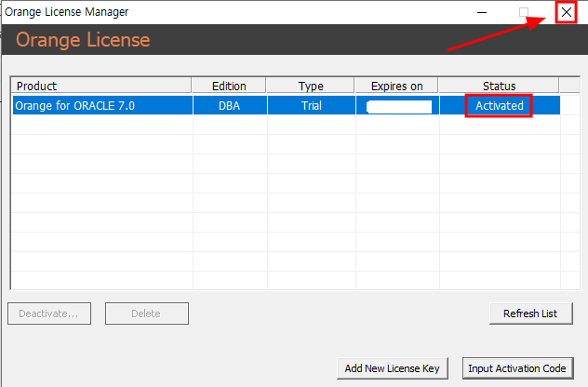Close the Orange License Manager window
This screenshot has height=387, width=588.
567,12
